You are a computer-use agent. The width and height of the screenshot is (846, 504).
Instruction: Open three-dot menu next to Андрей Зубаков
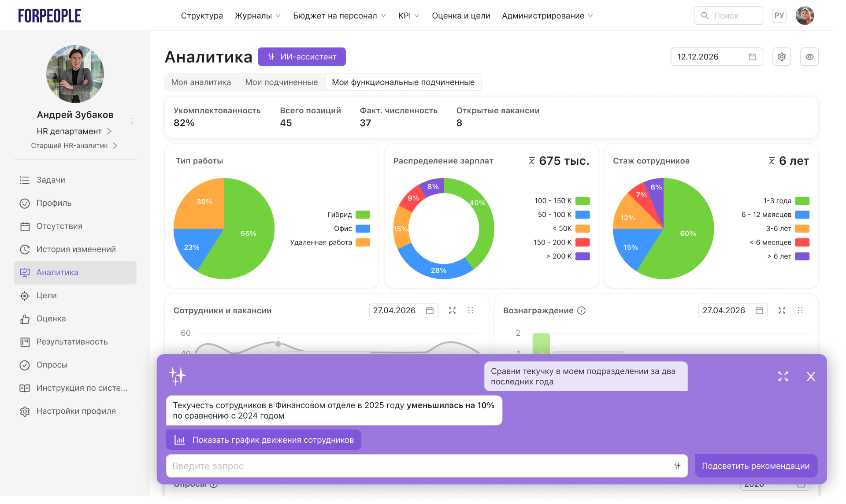click(x=132, y=121)
